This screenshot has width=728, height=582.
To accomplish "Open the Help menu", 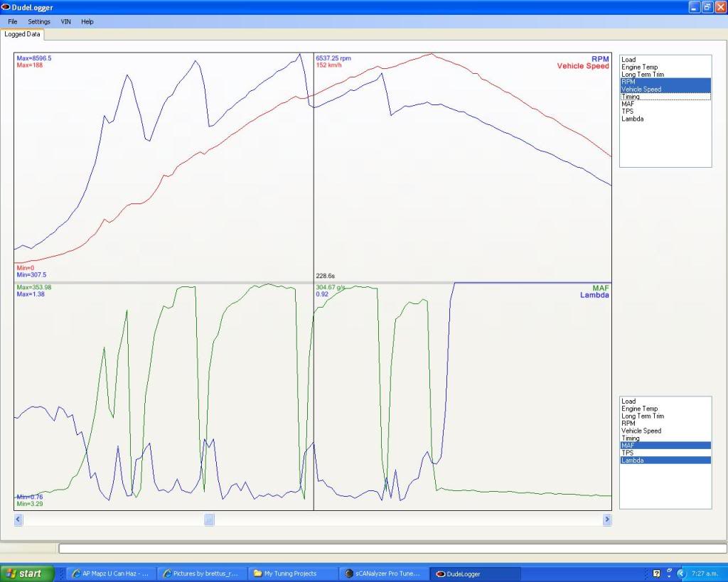I will point(87,21).
